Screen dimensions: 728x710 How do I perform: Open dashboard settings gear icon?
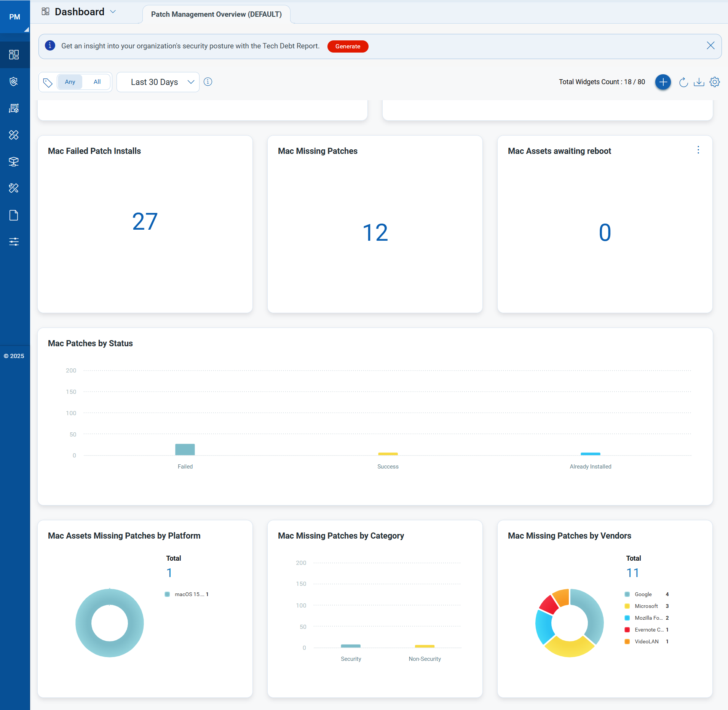pyautogui.click(x=715, y=82)
